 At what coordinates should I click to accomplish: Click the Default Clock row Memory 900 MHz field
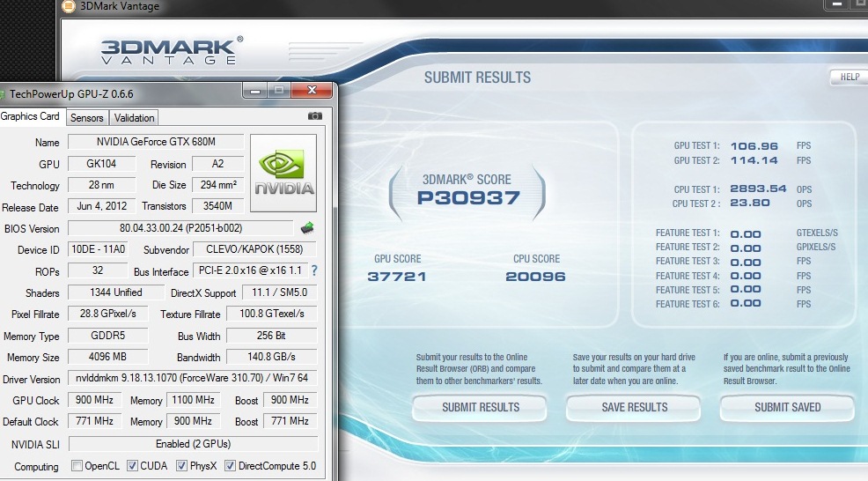click(193, 421)
